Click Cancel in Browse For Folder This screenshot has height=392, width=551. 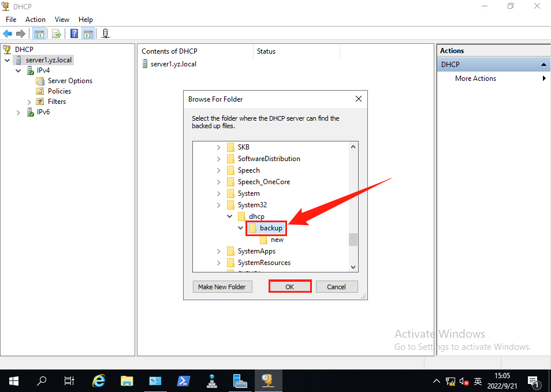click(337, 286)
